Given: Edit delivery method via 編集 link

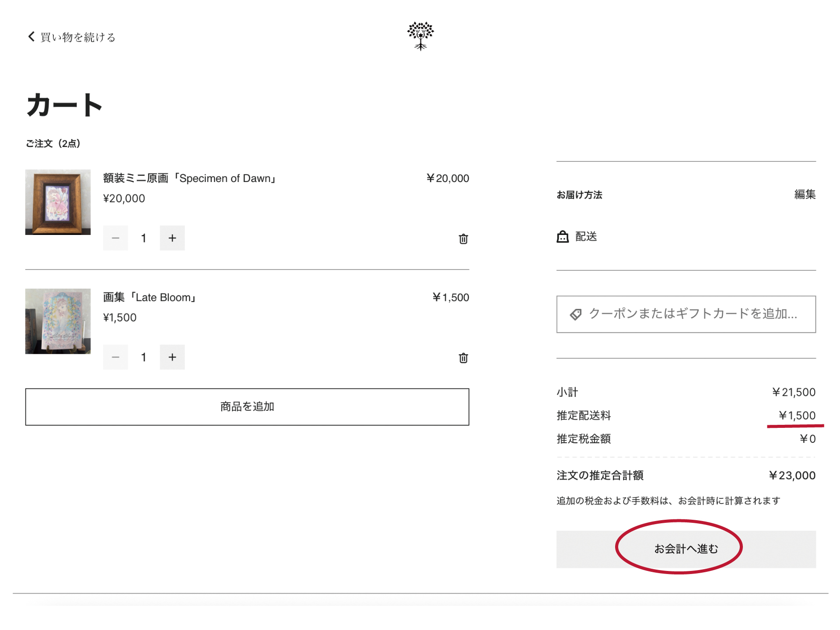Looking at the screenshot, I should point(805,194).
